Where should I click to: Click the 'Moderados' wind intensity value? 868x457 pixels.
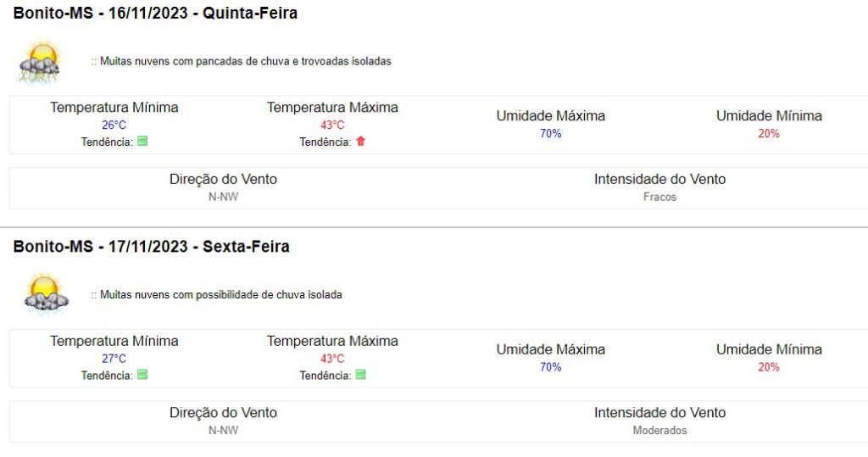[x=659, y=430]
